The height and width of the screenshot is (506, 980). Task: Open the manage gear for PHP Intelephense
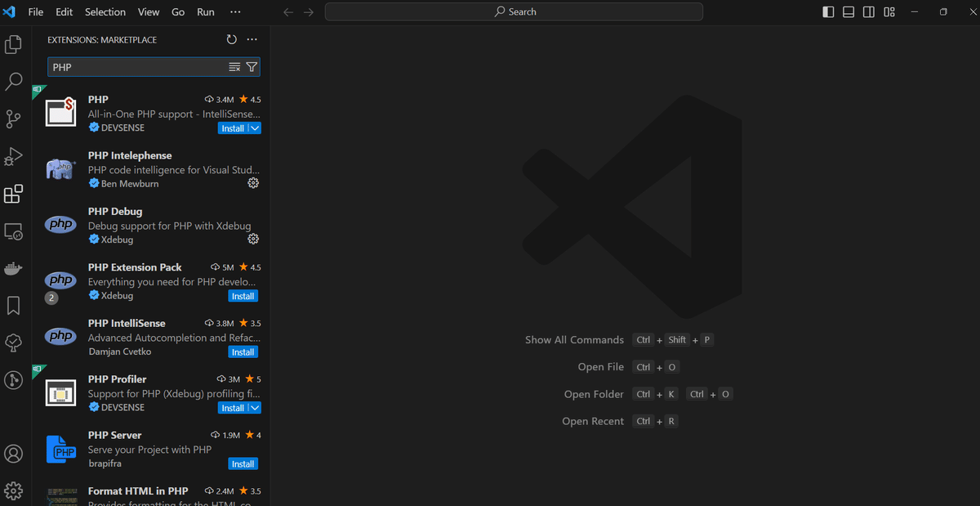coord(253,183)
